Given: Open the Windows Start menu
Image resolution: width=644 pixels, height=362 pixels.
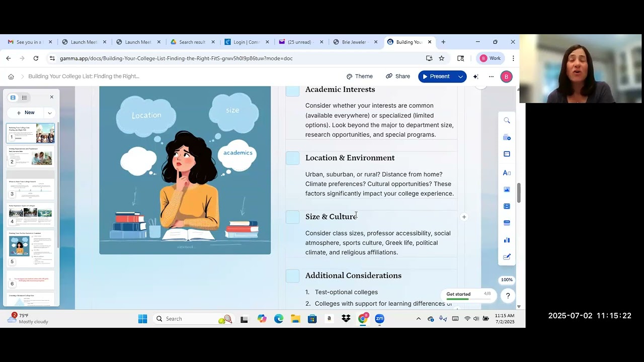Looking at the screenshot, I should coord(142,319).
